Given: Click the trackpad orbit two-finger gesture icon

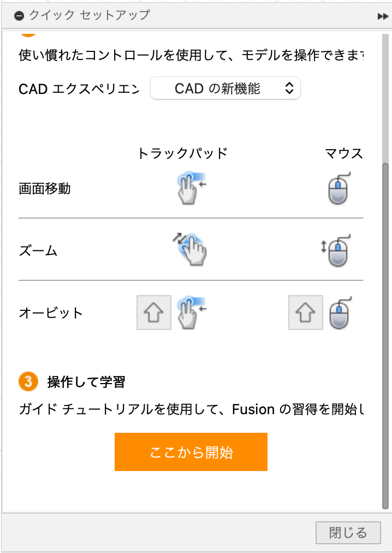Looking at the screenshot, I should click(x=192, y=313).
